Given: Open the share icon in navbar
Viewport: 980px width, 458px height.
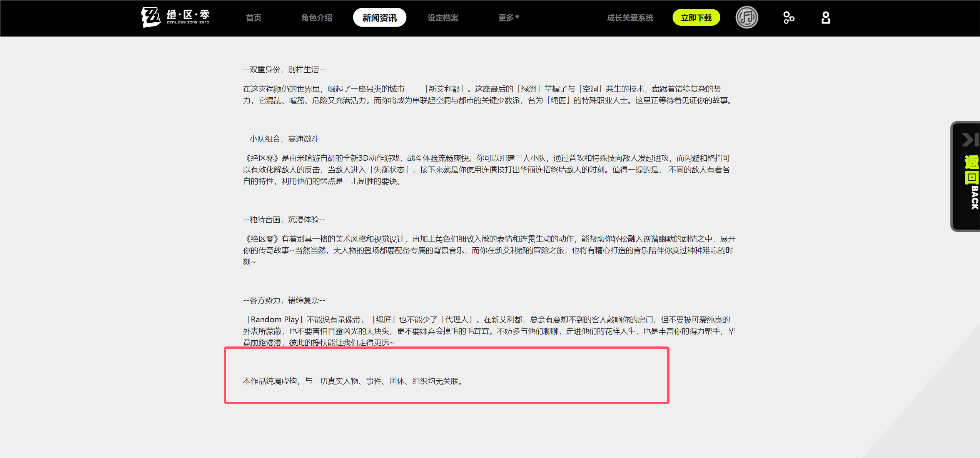Looking at the screenshot, I should tap(789, 18).
